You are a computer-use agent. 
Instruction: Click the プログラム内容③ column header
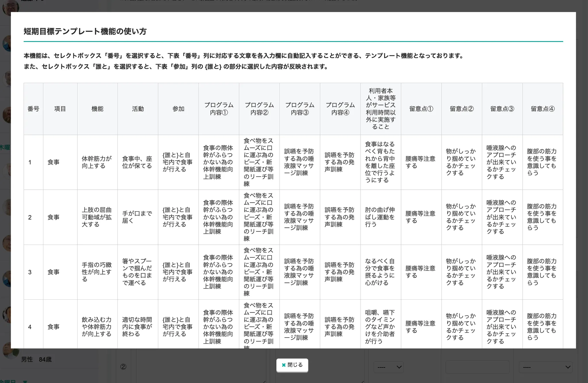300,109
